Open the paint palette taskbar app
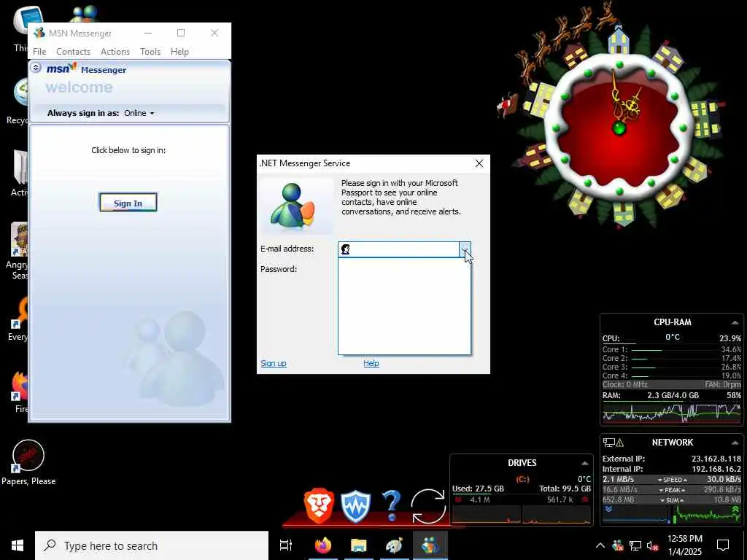 [x=394, y=545]
